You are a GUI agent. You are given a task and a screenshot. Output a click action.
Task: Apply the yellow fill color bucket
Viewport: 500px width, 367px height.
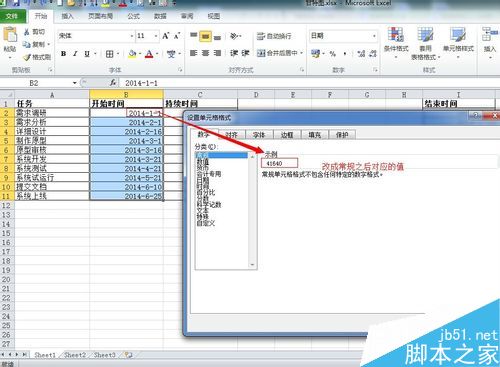tap(132, 54)
